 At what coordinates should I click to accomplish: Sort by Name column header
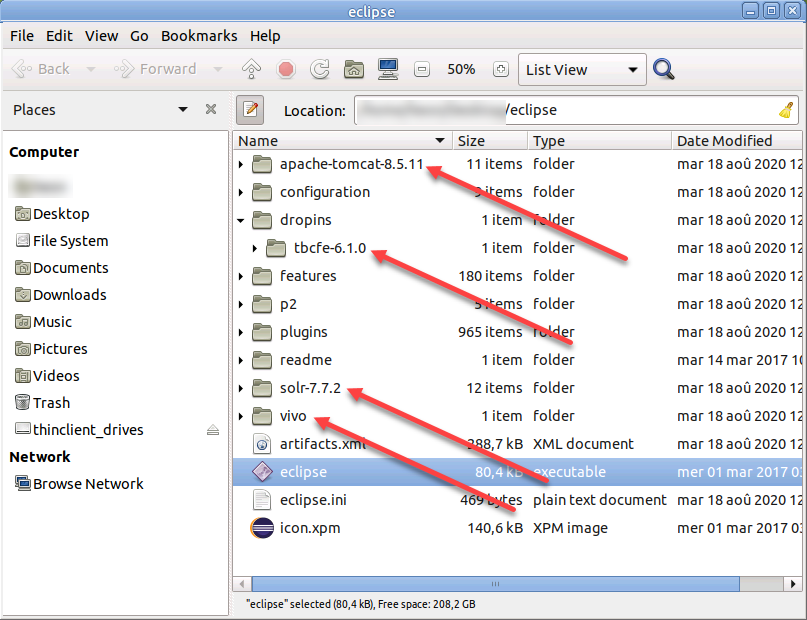[342, 140]
